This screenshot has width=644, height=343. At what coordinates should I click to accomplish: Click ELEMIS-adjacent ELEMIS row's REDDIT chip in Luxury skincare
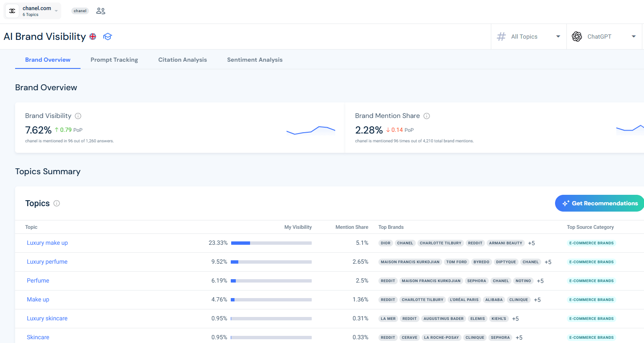coord(409,319)
